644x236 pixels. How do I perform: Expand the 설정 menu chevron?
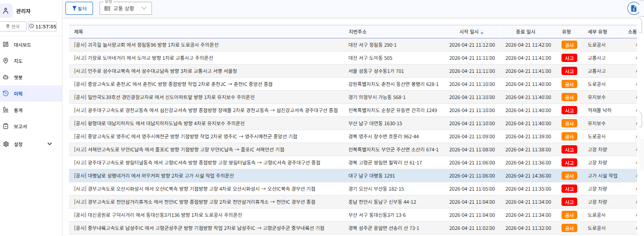(x=49, y=144)
